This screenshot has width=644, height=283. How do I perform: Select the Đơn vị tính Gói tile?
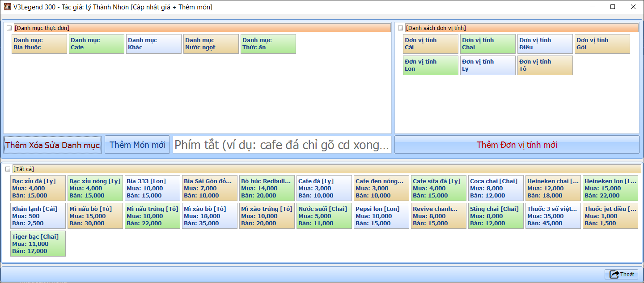(x=602, y=44)
